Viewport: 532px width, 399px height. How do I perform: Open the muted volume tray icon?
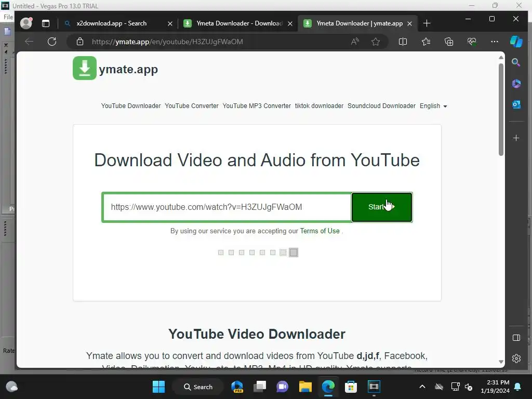[x=469, y=387]
